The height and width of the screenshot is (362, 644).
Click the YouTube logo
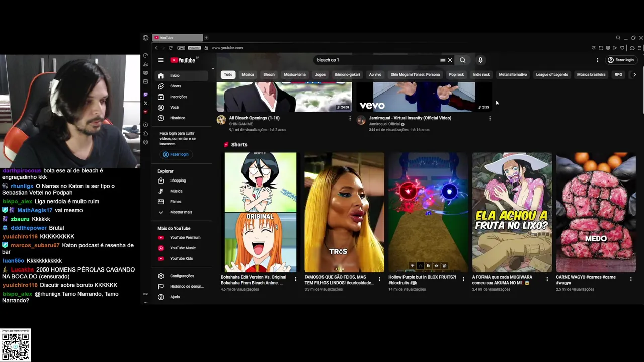pos(183,60)
